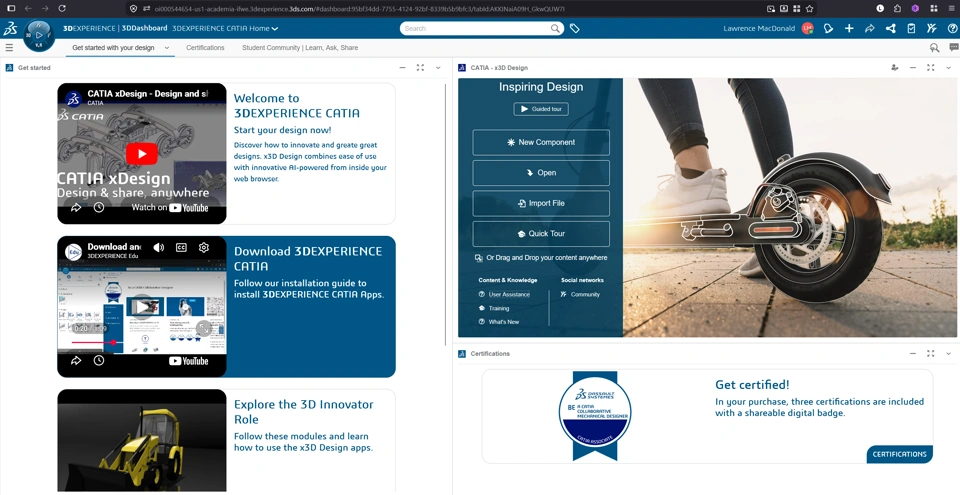Play the CATIA xDesign YouTube video
The width and height of the screenshot is (960, 495).
point(142,154)
